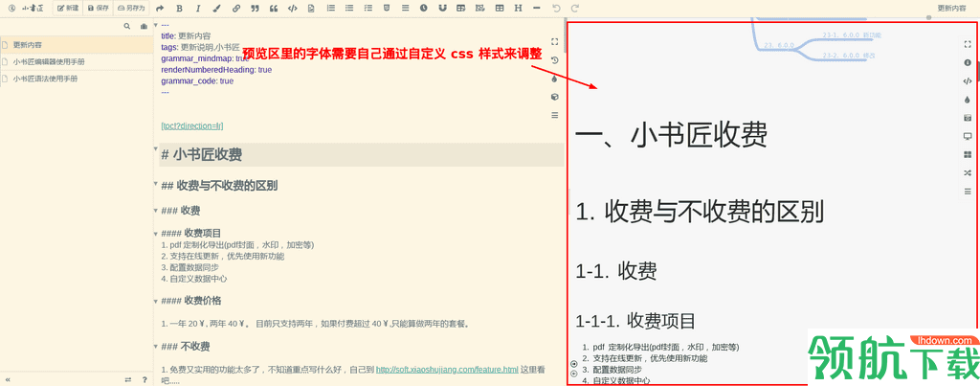Select the brush highlight tool
980x386 pixels.
(x=217, y=8)
